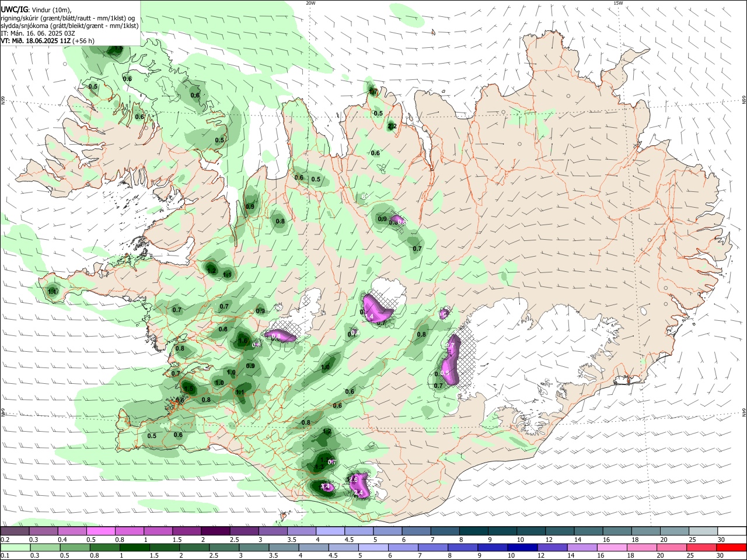Image resolution: width=747 pixels, height=560 pixels.
Task: Click the 'rigning/skúrir' legend description line
Action: 68,18
